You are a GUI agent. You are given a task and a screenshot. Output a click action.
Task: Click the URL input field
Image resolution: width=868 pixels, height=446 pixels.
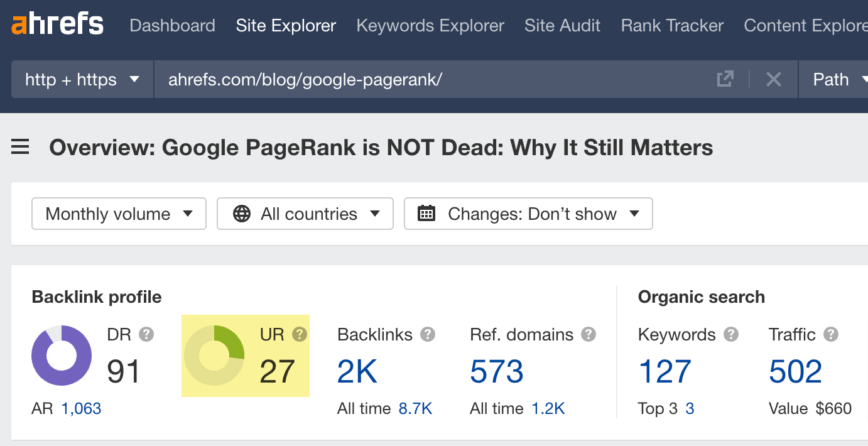[433, 80]
